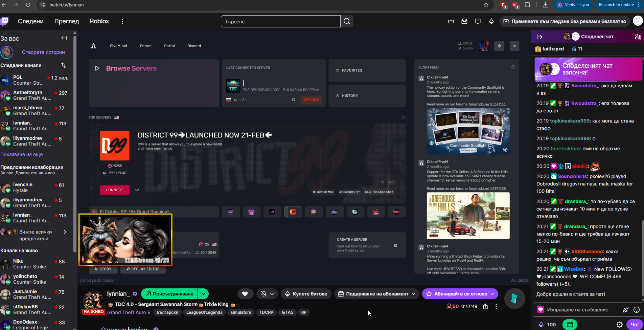Open the notification bell dropdown
Viewport: 644px width, 330px height.
point(267,294)
